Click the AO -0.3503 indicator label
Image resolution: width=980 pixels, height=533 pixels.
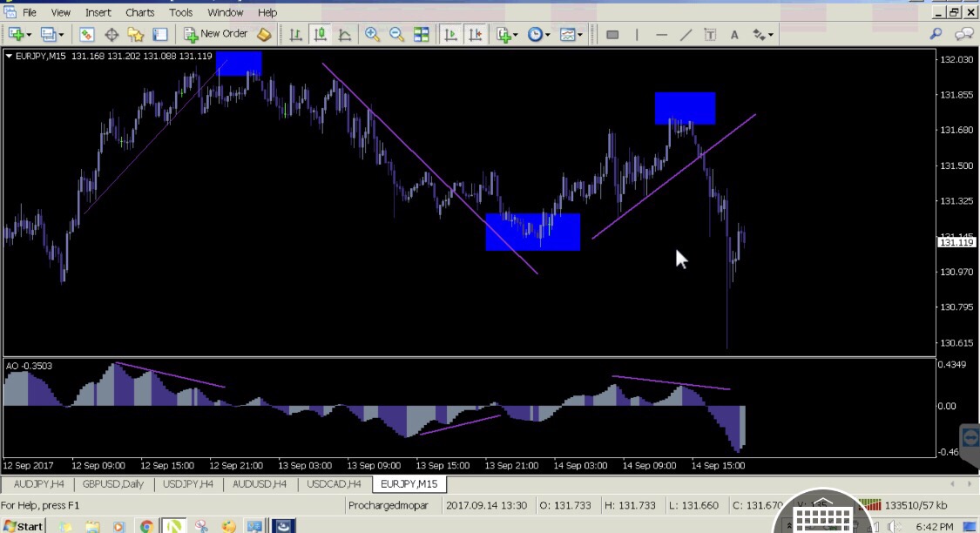click(x=29, y=366)
